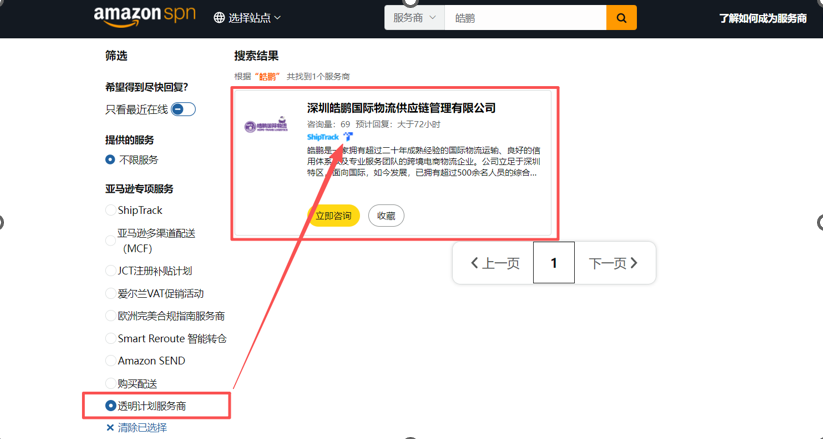Select the Amazon SEND radio filter
This screenshot has height=439, width=823.
110,361
